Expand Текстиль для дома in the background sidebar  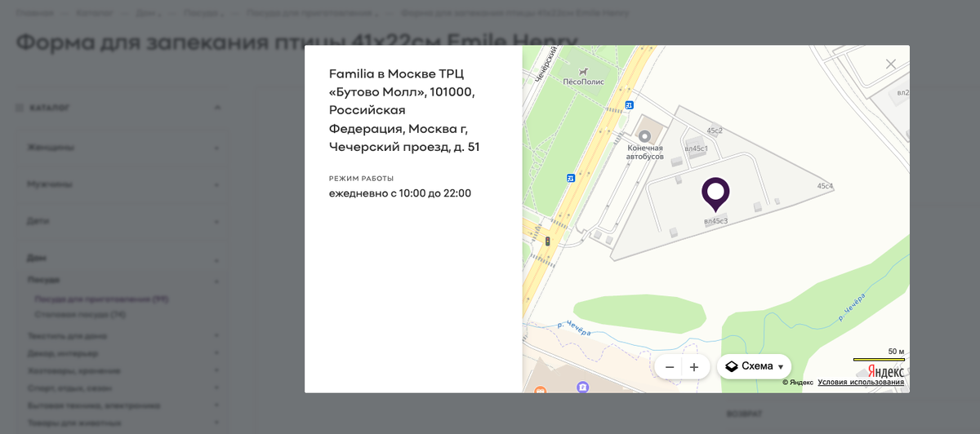pyautogui.click(x=217, y=335)
